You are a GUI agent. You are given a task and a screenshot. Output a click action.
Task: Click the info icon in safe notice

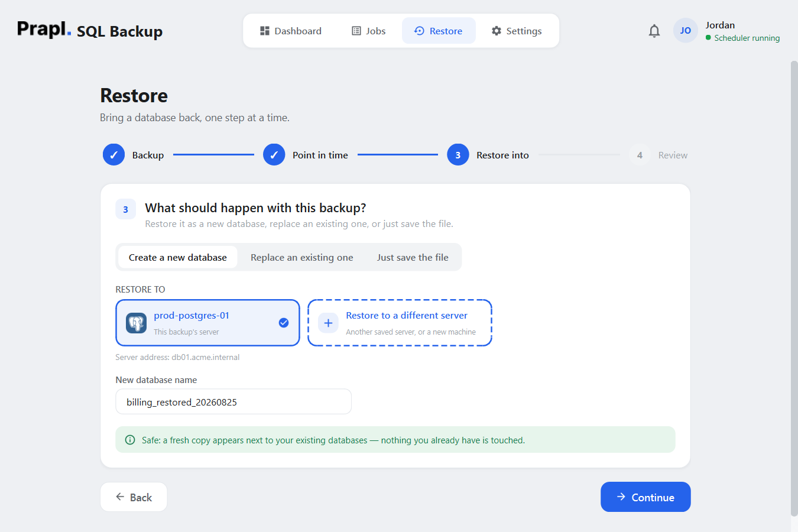tap(130, 440)
